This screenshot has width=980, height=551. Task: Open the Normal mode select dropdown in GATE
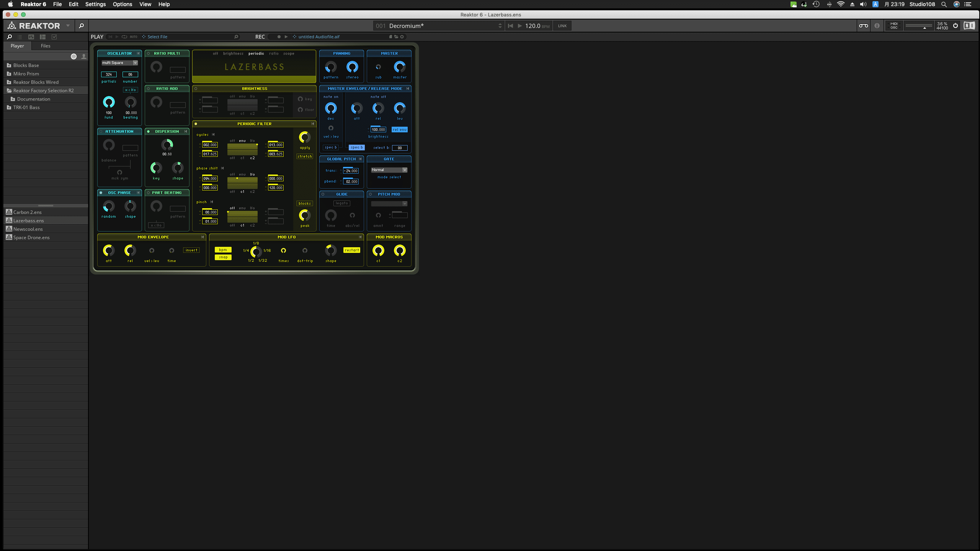389,170
